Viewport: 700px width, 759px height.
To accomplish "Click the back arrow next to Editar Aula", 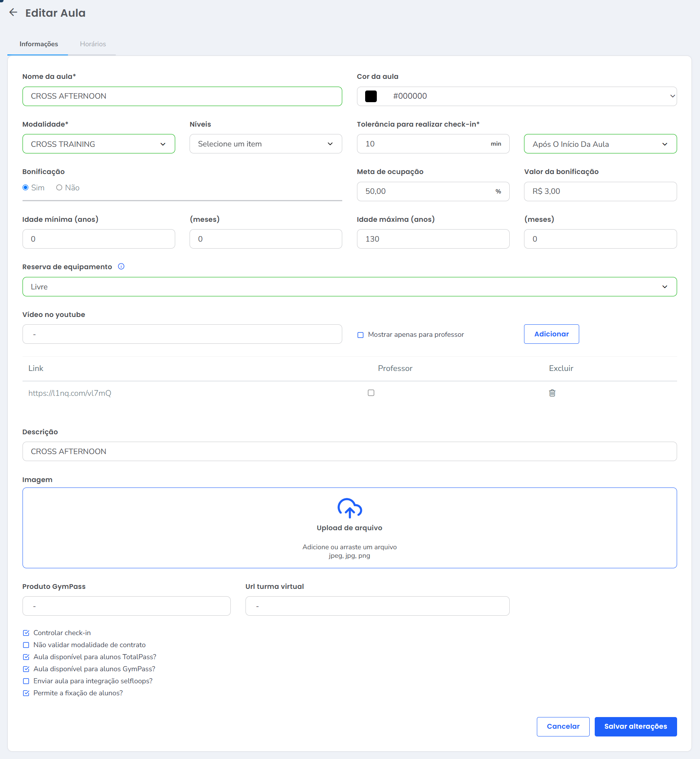I will [x=13, y=12].
